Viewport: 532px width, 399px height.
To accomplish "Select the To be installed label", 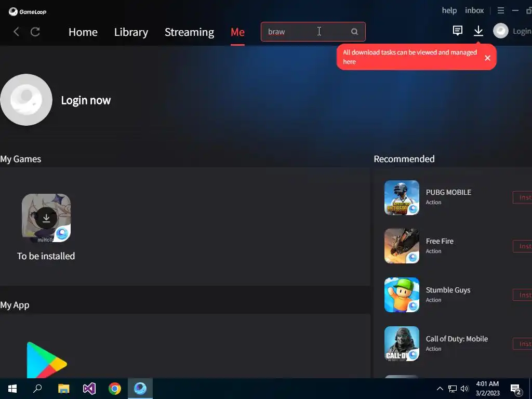I will click(46, 256).
